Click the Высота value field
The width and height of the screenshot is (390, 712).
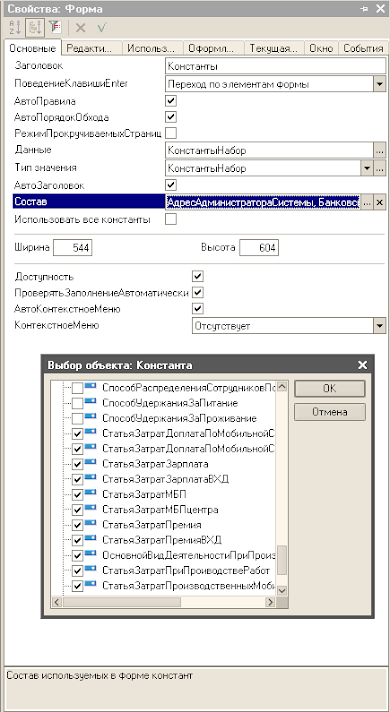[x=259, y=247]
